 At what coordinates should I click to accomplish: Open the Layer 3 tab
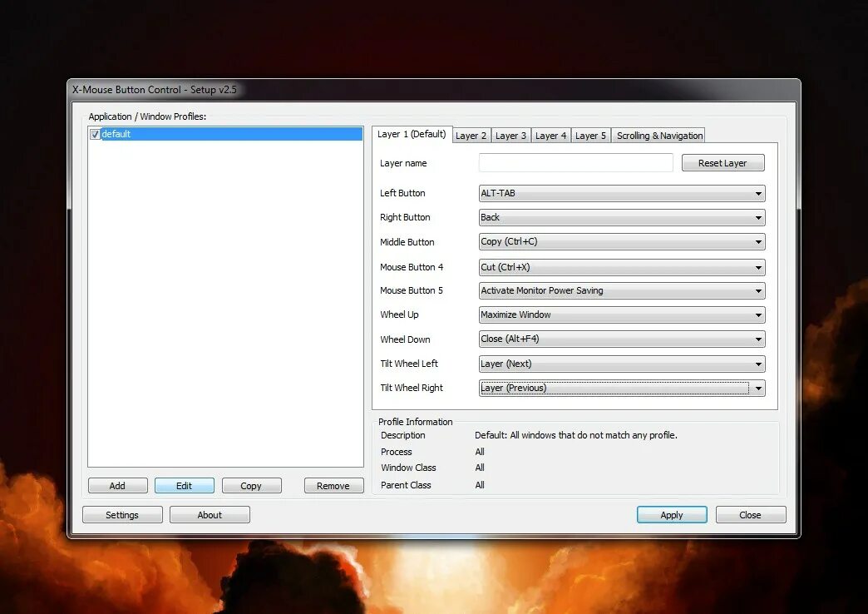[510, 136]
